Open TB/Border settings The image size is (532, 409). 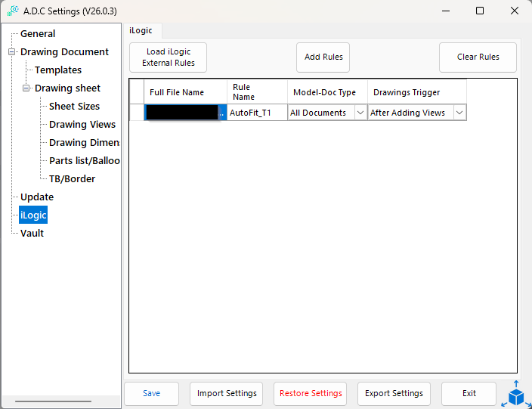point(73,179)
